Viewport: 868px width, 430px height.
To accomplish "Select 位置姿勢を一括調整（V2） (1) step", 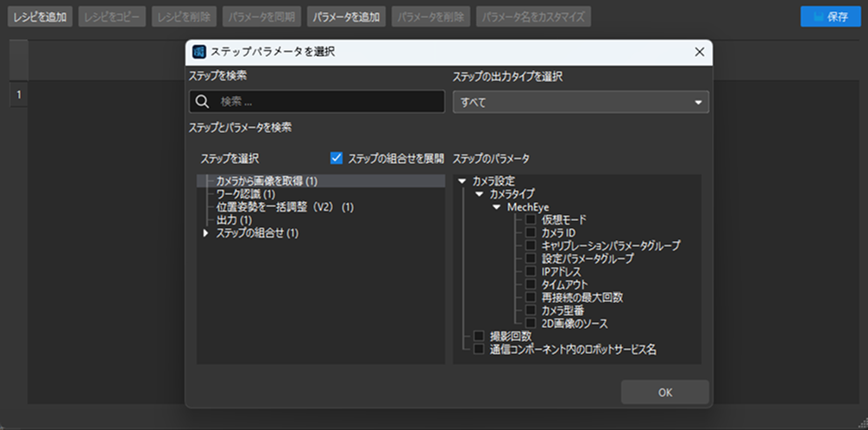I will pos(285,207).
